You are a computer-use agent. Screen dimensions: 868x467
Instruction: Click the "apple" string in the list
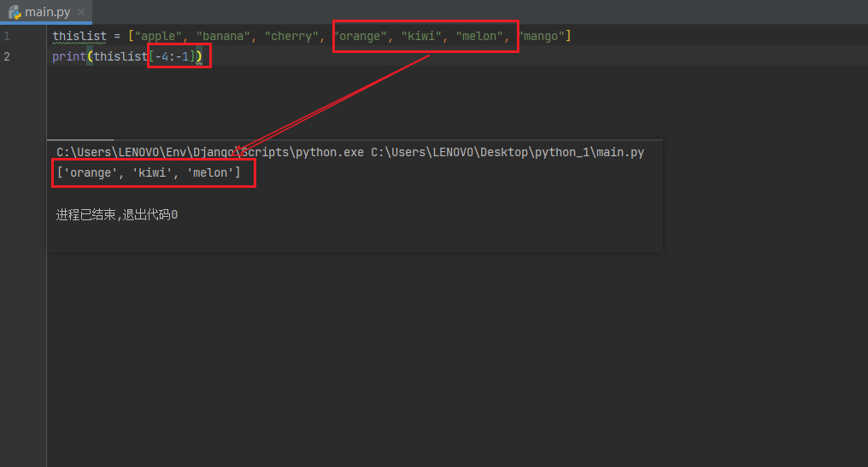click(x=158, y=36)
